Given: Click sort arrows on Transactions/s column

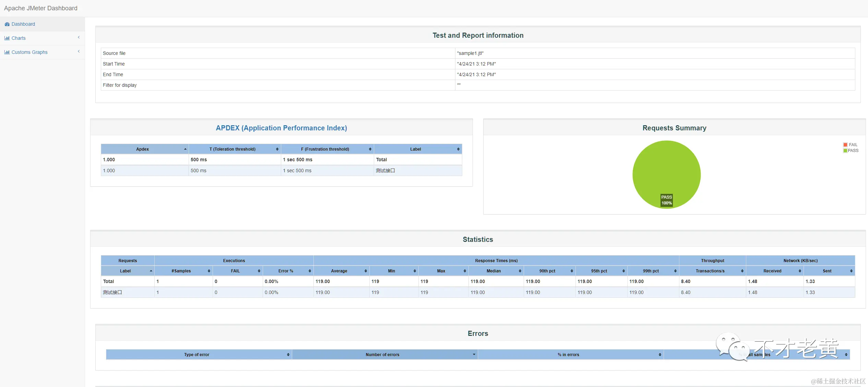Looking at the screenshot, I should click(x=742, y=271).
